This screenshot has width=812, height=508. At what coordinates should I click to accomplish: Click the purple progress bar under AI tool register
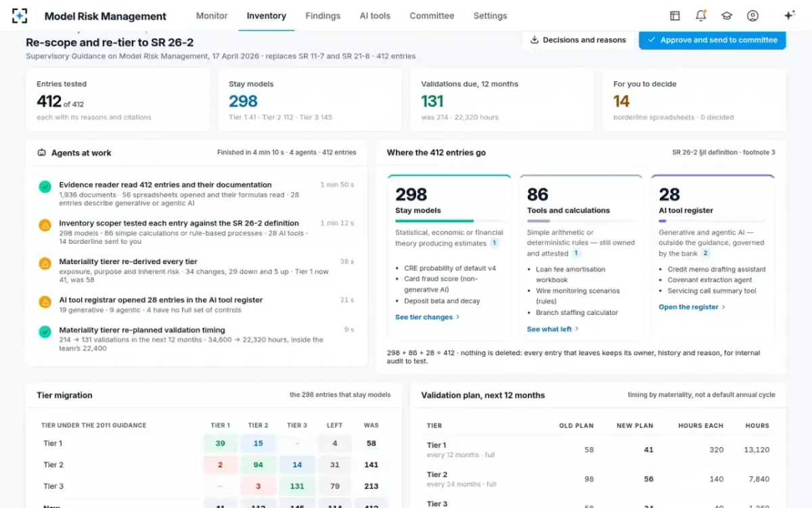[x=662, y=221]
